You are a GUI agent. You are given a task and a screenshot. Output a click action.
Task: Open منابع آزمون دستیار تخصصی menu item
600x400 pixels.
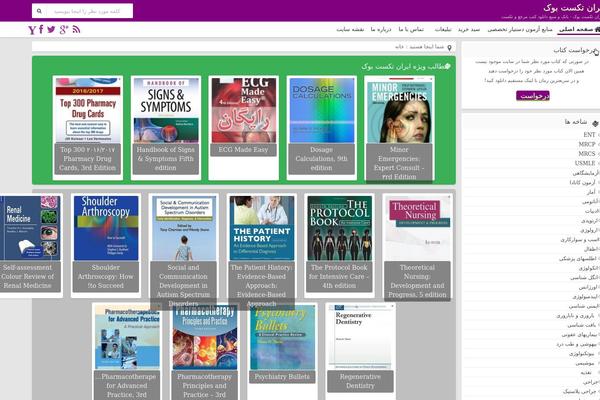click(x=520, y=29)
